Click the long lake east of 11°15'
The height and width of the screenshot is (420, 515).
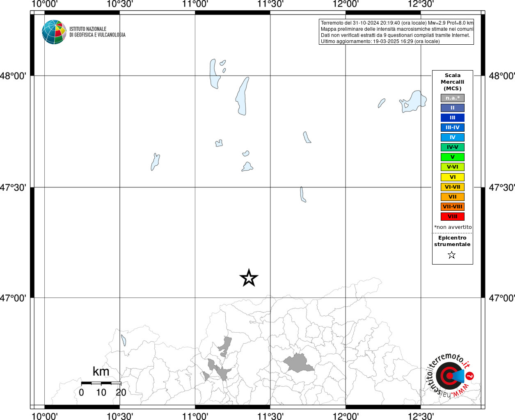click(243, 96)
